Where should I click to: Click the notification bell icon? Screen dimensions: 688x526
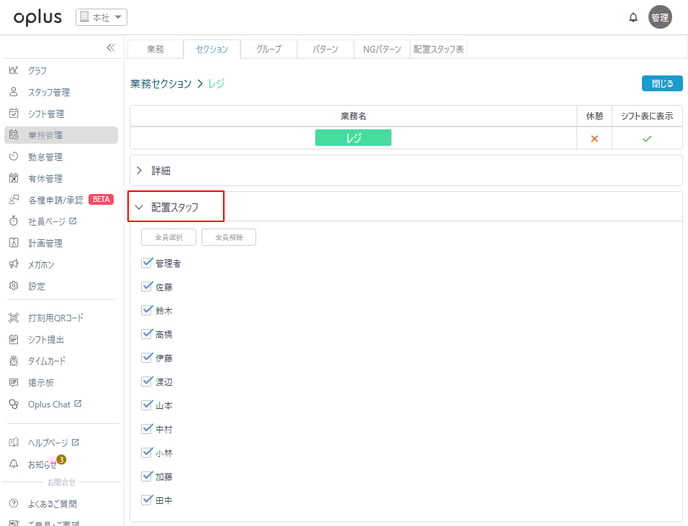click(x=633, y=17)
